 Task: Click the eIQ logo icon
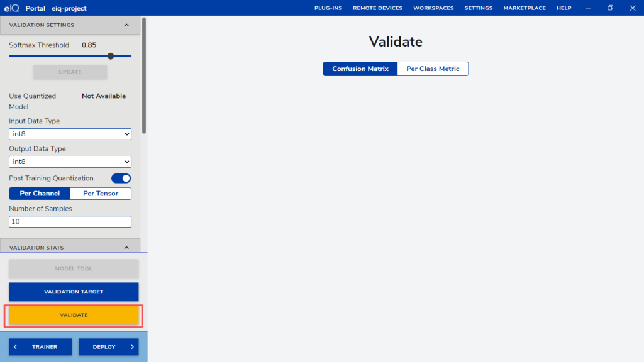[x=13, y=8]
